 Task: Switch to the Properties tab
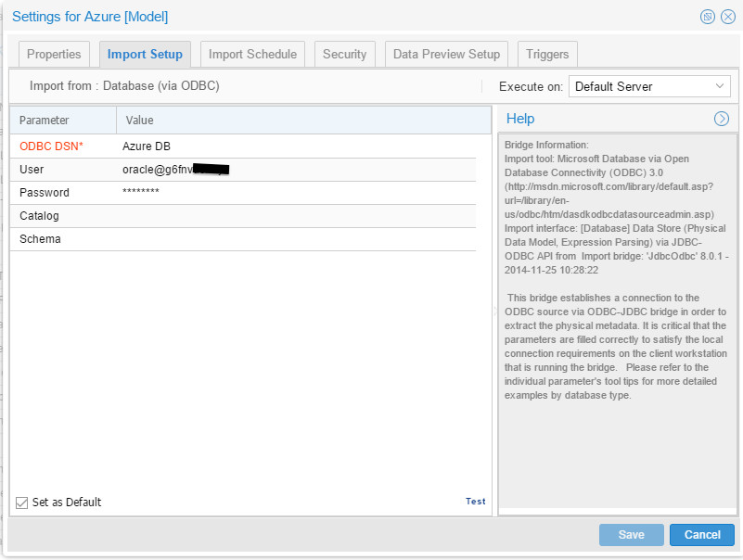(54, 55)
